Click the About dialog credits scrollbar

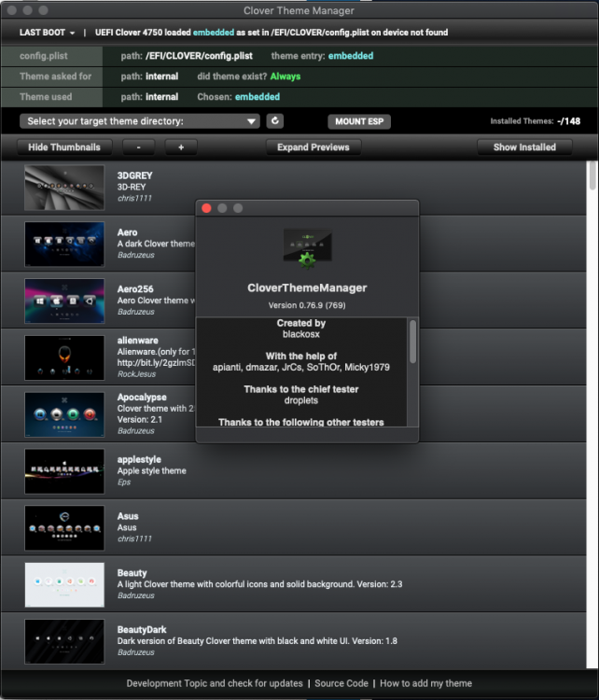tap(412, 342)
